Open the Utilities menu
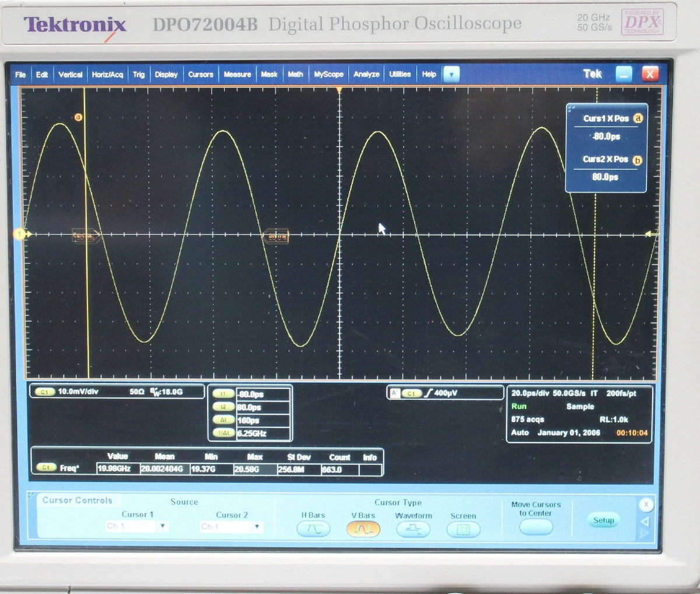Image resolution: width=700 pixels, height=594 pixels. click(400, 75)
